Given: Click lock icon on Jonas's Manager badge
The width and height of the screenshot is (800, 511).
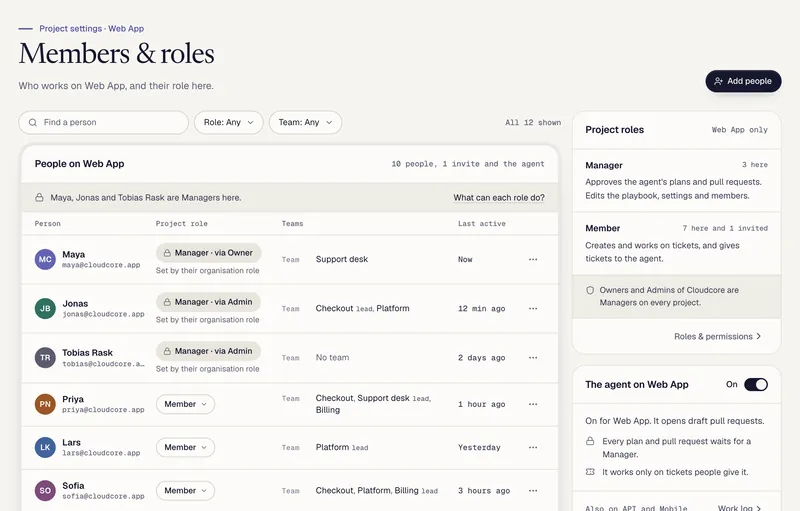Looking at the screenshot, I should coord(167,302).
